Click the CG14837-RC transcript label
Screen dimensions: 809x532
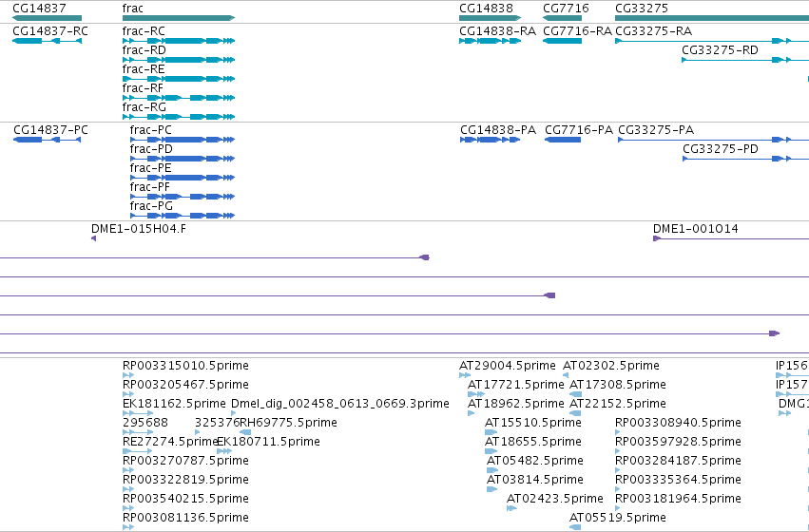(50, 31)
